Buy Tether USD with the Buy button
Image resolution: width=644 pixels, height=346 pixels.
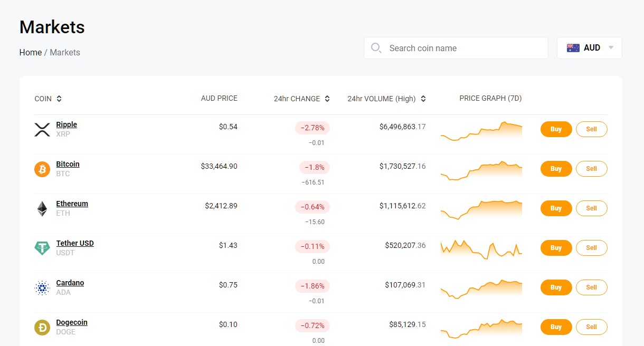tap(556, 248)
